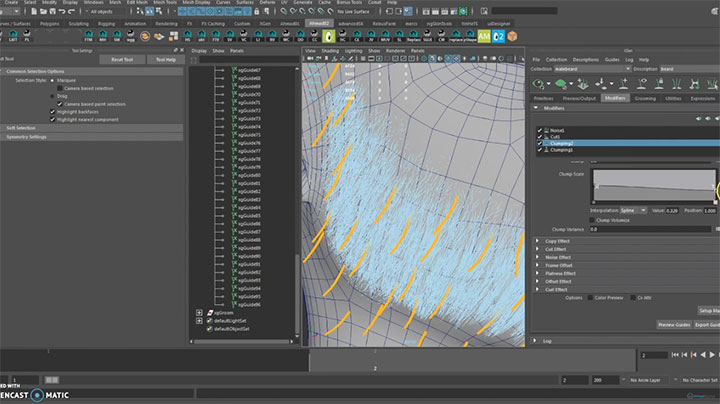Click the orange round shelf icon
The width and height of the screenshot is (720, 404).
point(145,36)
